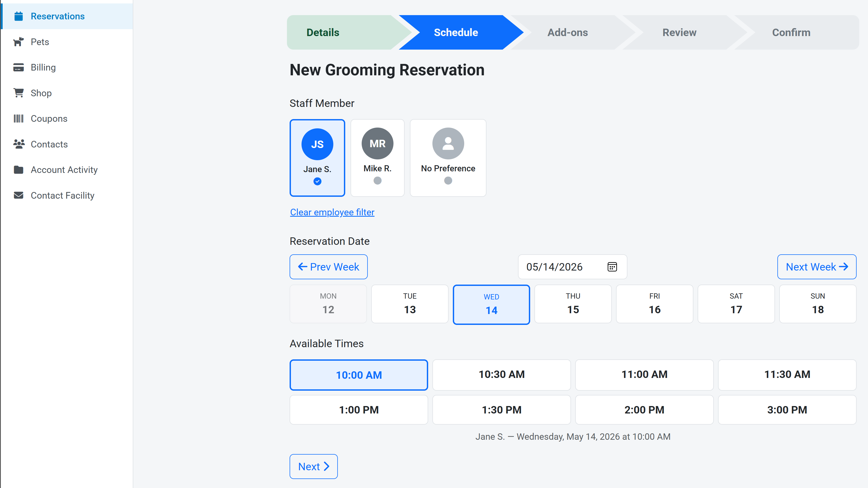Select Jane S. staff card
The height and width of the screenshot is (488, 868).
click(317, 158)
